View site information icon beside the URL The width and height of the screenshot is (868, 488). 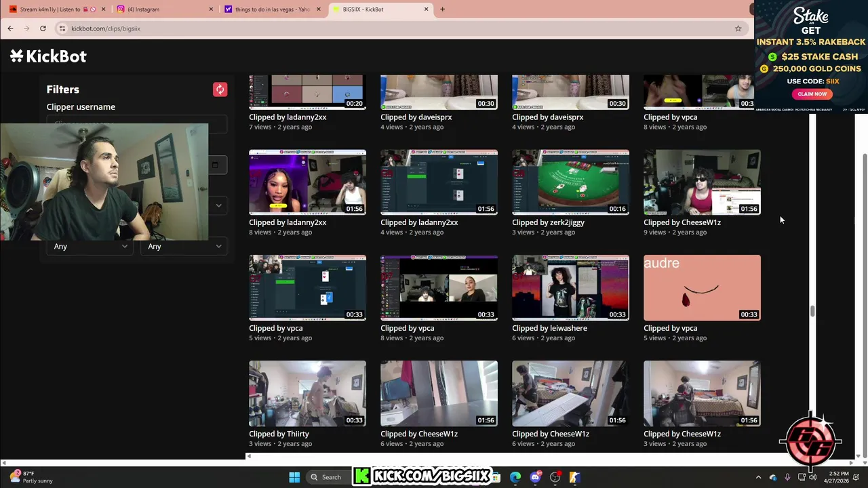click(x=62, y=28)
